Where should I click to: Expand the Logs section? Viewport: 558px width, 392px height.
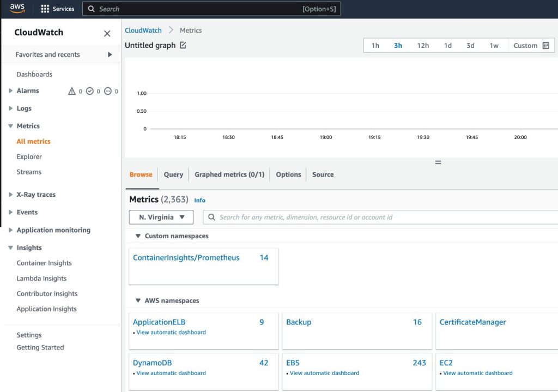click(x=11, y=108)
